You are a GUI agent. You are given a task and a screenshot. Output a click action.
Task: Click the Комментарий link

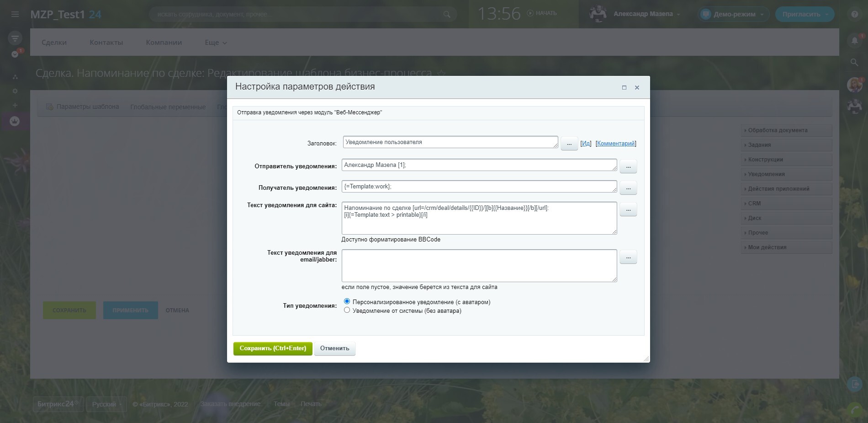pos(615,144)
